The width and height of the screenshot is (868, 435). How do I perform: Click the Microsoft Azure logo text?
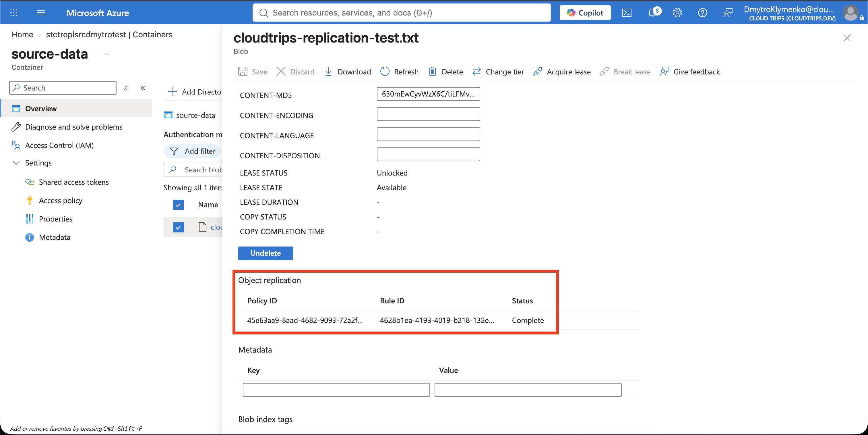98,13
